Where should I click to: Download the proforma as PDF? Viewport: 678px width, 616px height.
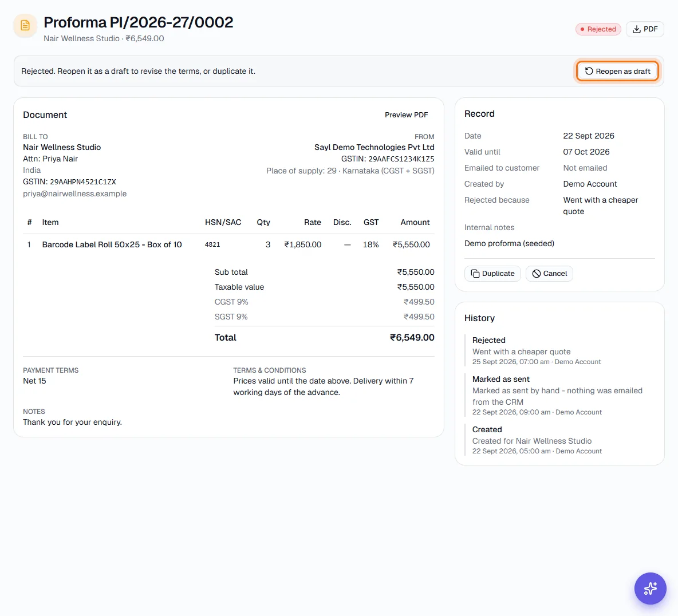(x=645, y=29)
